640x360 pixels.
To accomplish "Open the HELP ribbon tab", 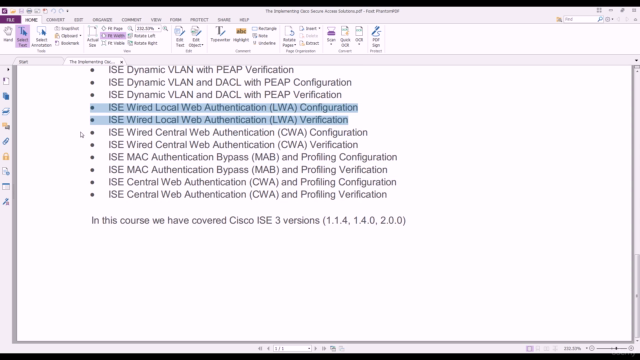I will [x=244, y=20].
